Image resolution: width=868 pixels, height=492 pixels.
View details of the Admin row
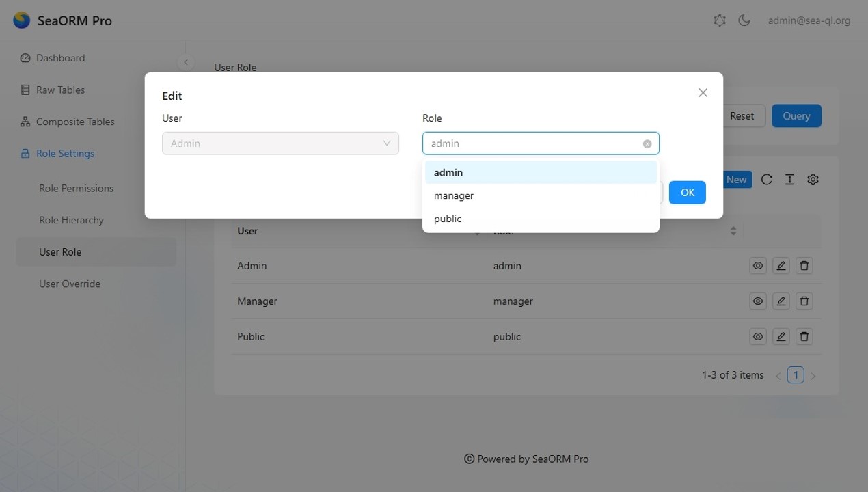[758, 266]
